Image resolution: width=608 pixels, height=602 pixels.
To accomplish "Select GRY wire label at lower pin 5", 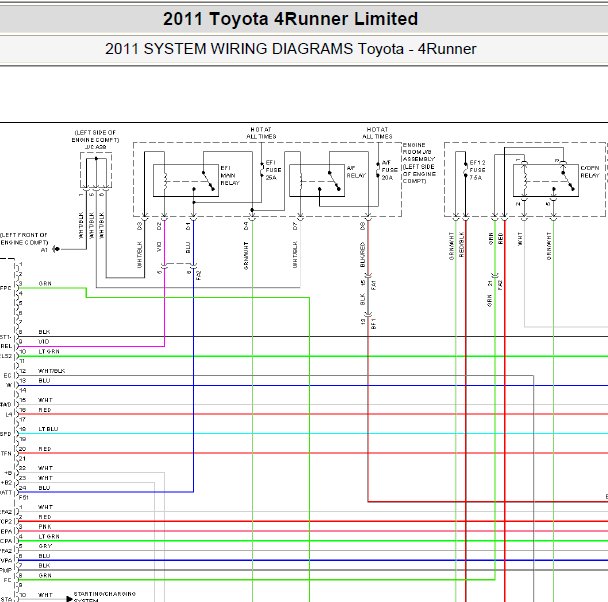I will click(45, 546).
